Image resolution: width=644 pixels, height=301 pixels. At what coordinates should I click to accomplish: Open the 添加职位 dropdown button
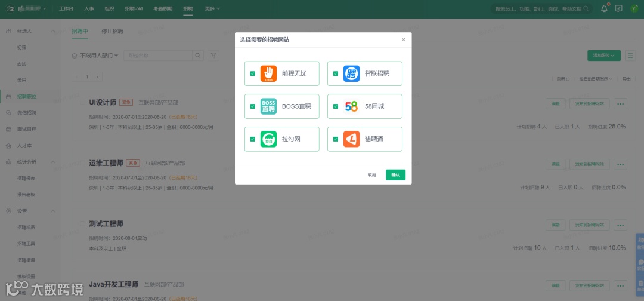pyautogui.click(x=603, y=56)
